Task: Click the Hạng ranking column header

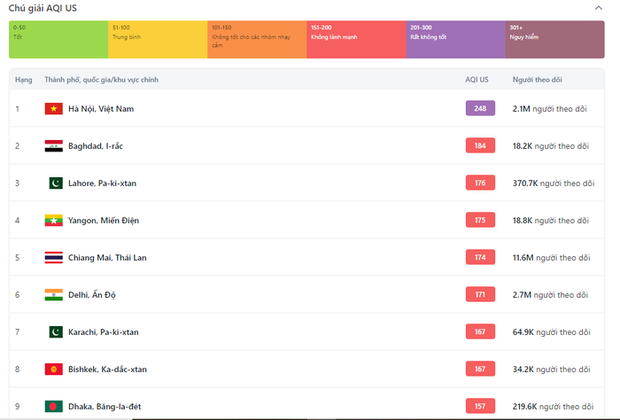Action: pyautogui.click(x=23, y=79)
